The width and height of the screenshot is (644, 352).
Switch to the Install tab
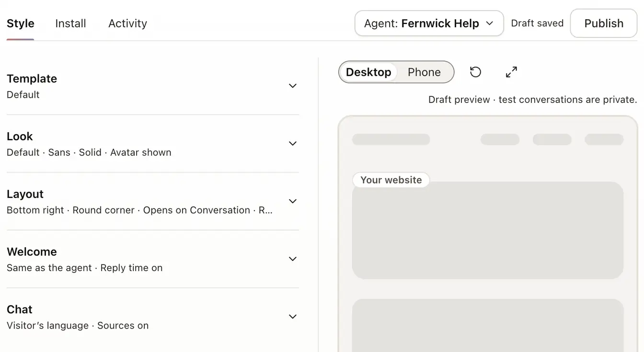[70, 23]
